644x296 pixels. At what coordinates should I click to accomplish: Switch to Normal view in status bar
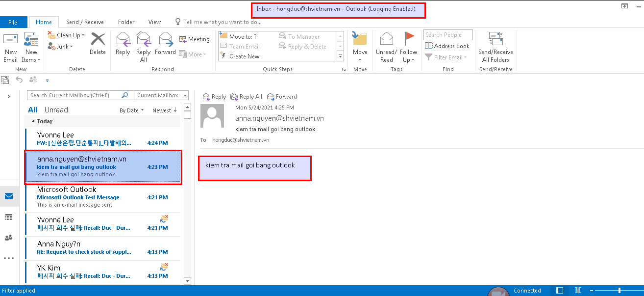[x=560, y=291]
